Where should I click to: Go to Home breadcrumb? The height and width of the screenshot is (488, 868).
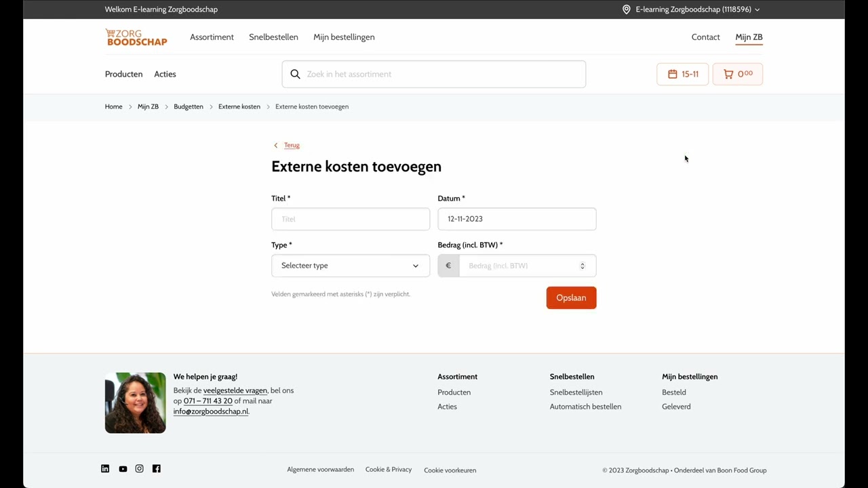pyautogui.click(x=113, y=106)
